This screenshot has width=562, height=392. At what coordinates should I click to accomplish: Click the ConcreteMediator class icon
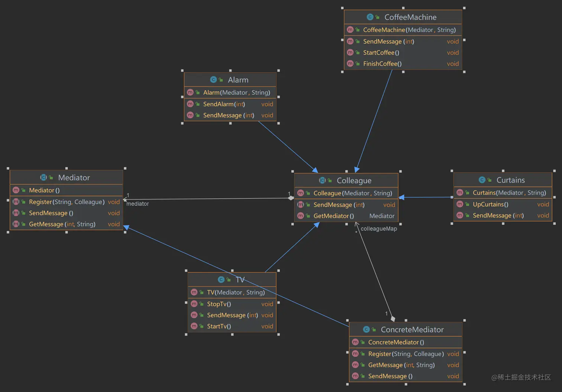[x=366, y=330]
